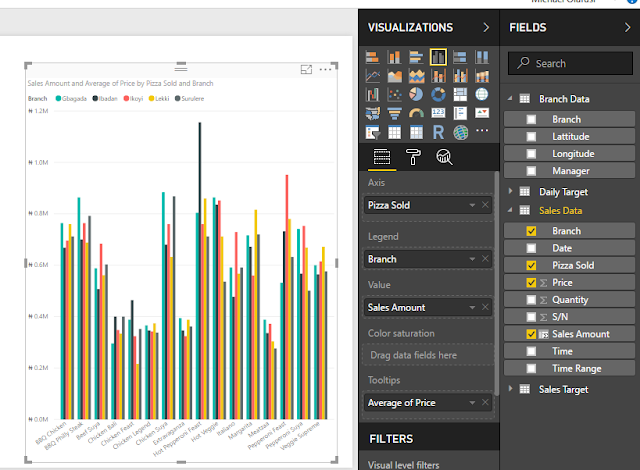The image size is (640, 470).
Task: Click the Gbagada legend color swatch
Action: [58, 98]
